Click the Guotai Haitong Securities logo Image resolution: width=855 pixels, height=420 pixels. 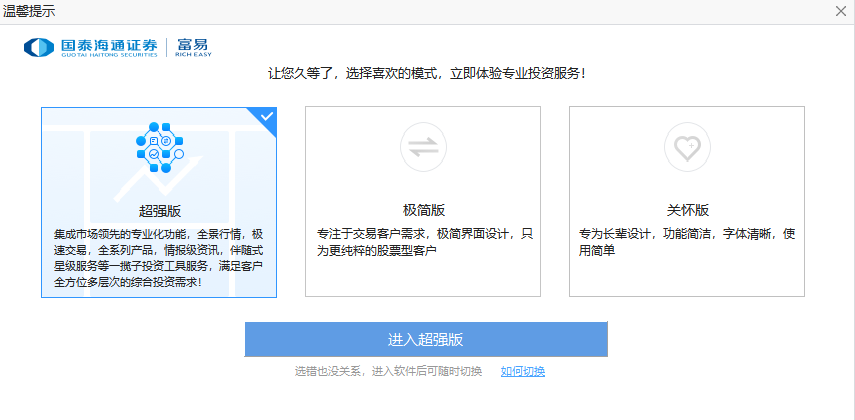(x=91, y=47)
